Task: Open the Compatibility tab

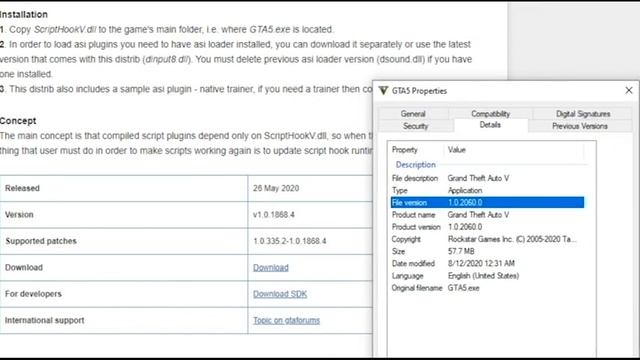Action: (490, 113)
